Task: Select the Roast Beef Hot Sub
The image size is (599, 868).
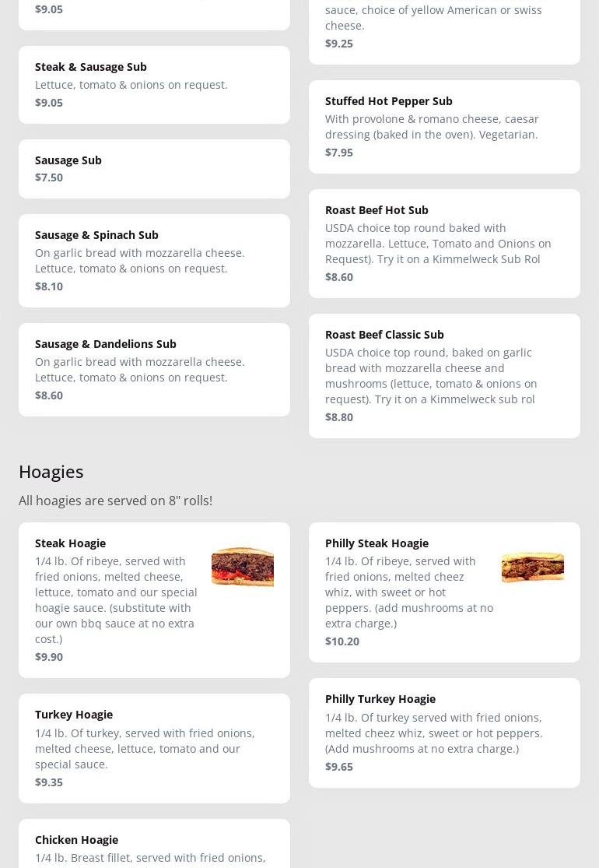Action: tap(444, 243)
